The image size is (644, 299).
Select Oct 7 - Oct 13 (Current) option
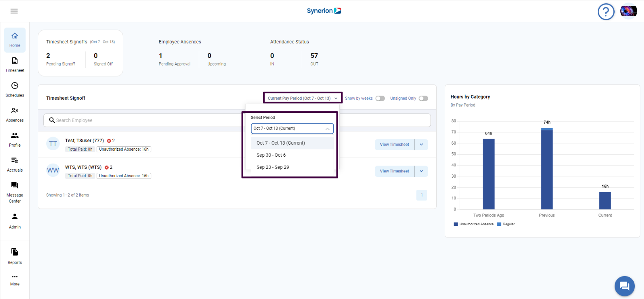pyautogui.click(x=292, y=143)
